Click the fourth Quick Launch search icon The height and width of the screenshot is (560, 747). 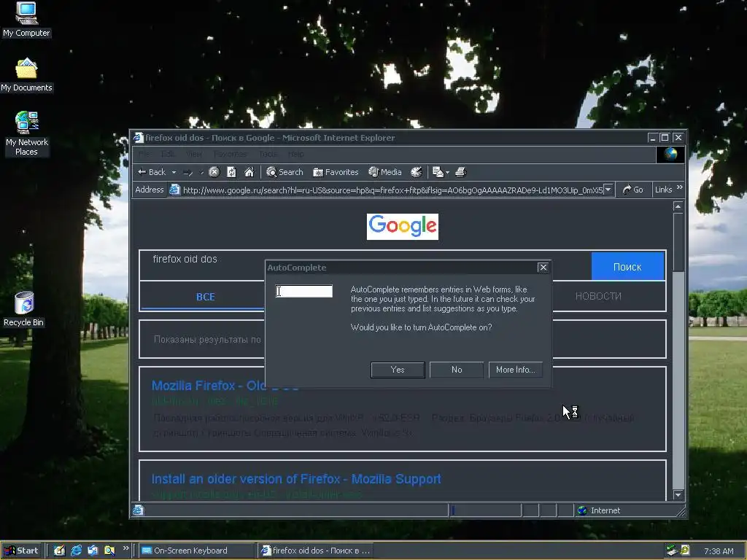(x=109, y=551)
